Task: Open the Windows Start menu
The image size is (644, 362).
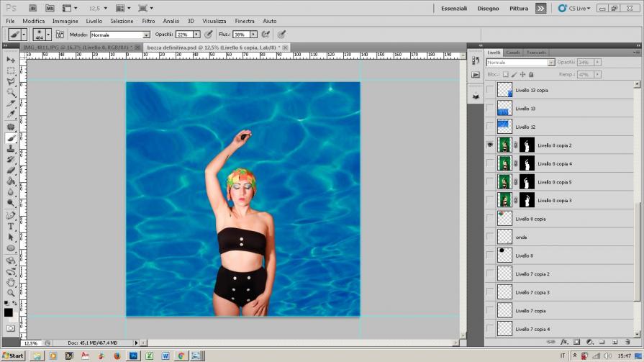Action: pyautogui.click(x=13, y=356)
